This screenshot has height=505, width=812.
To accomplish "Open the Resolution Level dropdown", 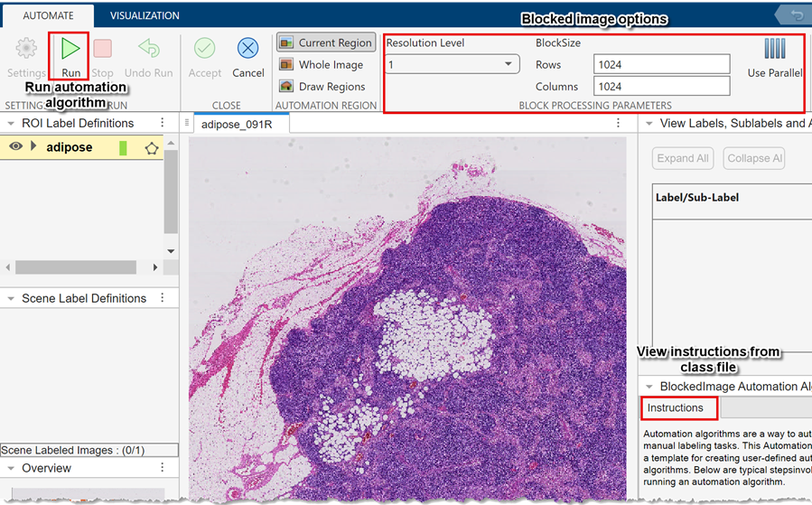I will [x=452, y=64].
